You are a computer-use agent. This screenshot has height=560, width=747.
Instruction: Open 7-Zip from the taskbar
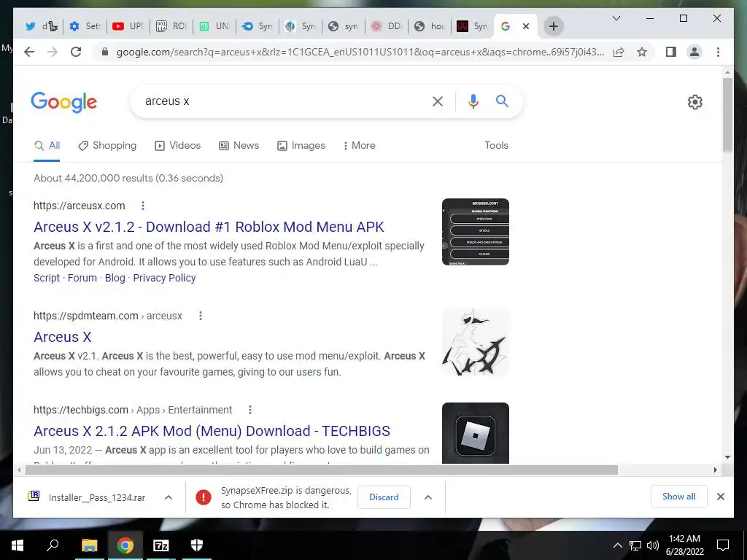[x=161, y=545]
